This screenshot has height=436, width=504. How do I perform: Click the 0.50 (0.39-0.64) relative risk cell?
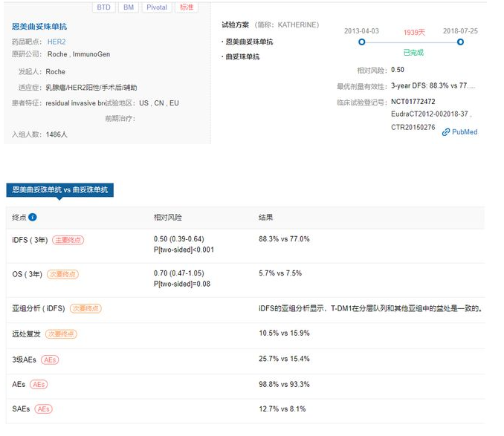(x=179, y=239)
